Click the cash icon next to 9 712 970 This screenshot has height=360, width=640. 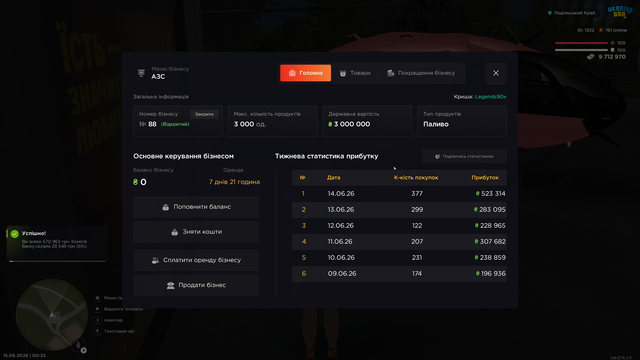(x=591, y=57)
